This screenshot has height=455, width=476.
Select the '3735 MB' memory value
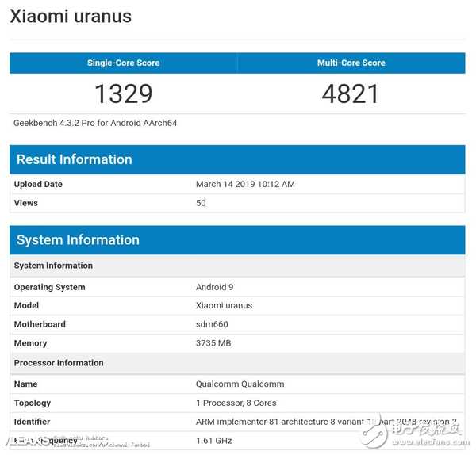pos(213,343)
